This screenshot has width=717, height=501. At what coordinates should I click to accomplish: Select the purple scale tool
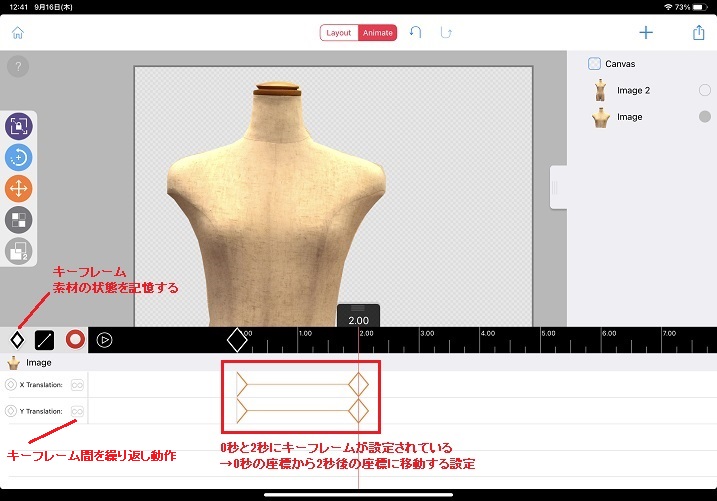[x=19, y=126]
